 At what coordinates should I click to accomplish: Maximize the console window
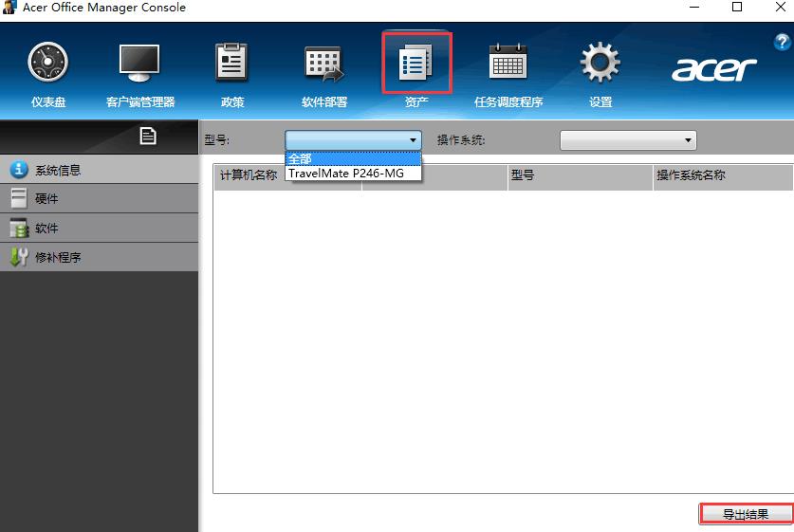[737, 7]
